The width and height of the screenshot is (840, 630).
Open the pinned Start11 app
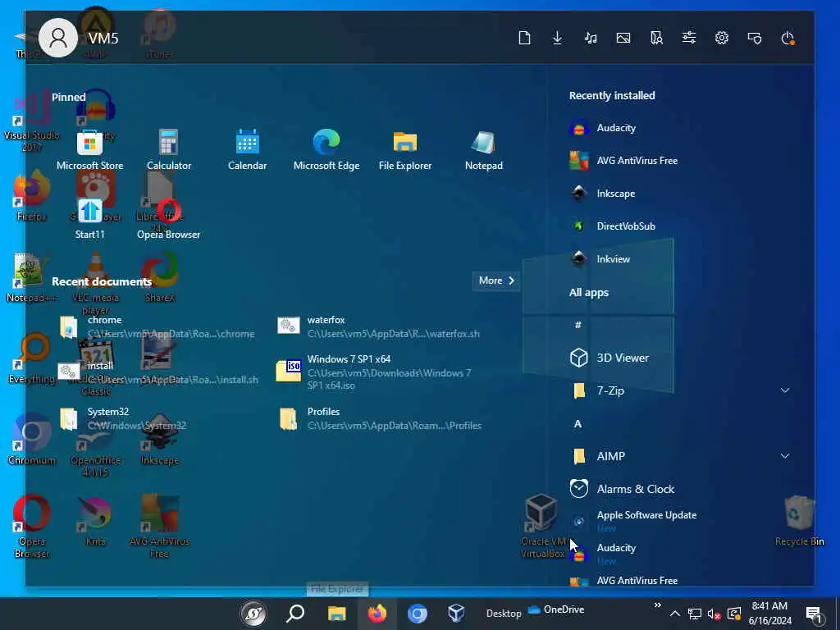90,219
